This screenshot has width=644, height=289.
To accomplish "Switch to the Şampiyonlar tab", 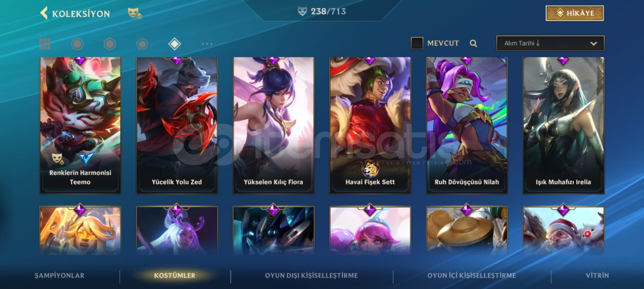I will coord(59,275).
